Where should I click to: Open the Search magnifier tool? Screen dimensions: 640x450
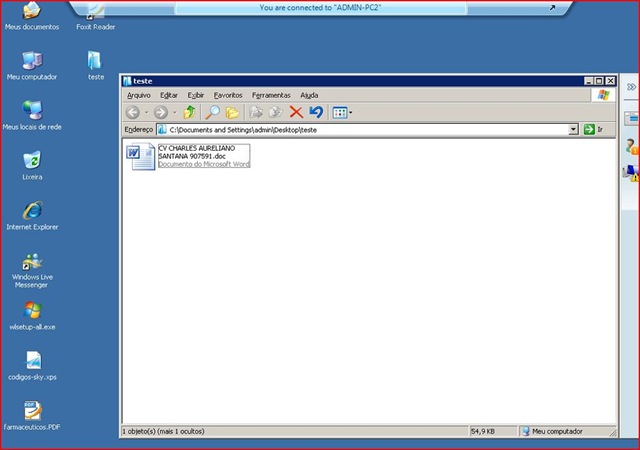click(x=213, y=113)
